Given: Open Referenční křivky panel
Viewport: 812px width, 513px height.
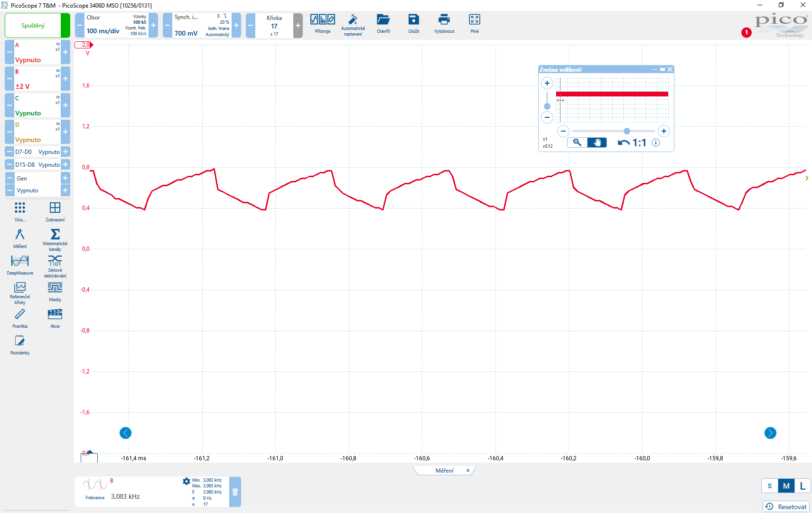Looking at the screenshot, I should point(20,292).
